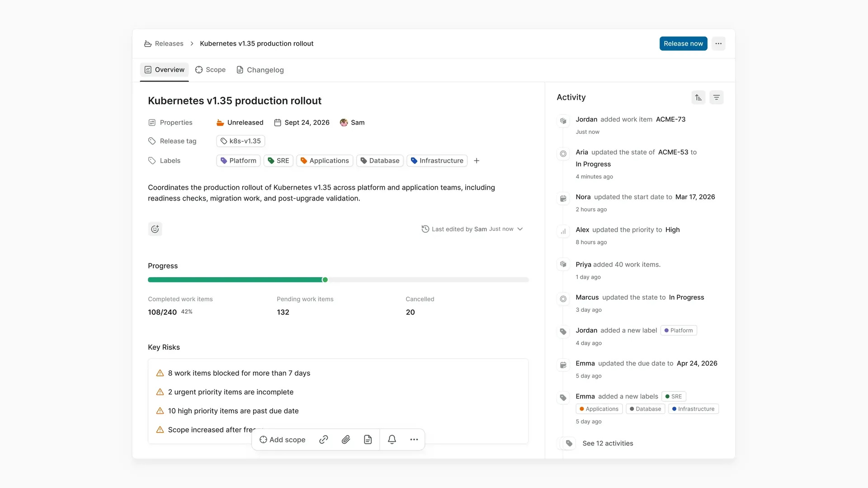The height and width of the screenshot is (488, 868).
Task: Open work item ACME-73 link
Action: (670, 119)
